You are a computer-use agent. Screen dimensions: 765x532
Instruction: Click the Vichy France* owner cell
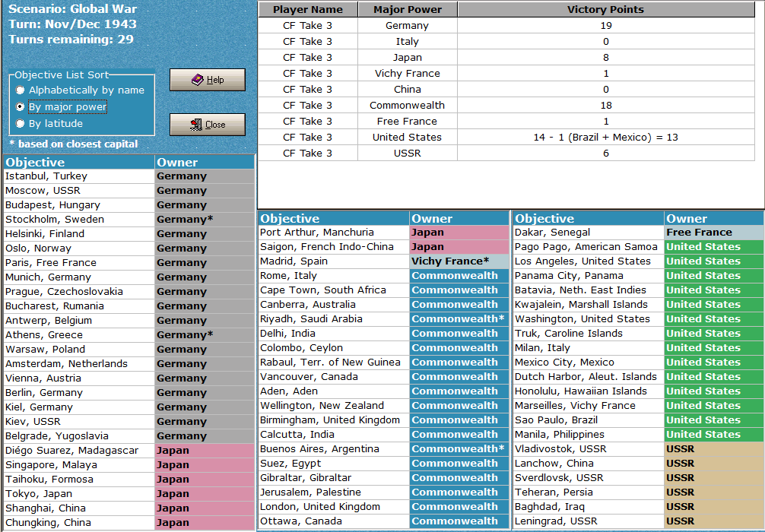click(x=459, y=261)
